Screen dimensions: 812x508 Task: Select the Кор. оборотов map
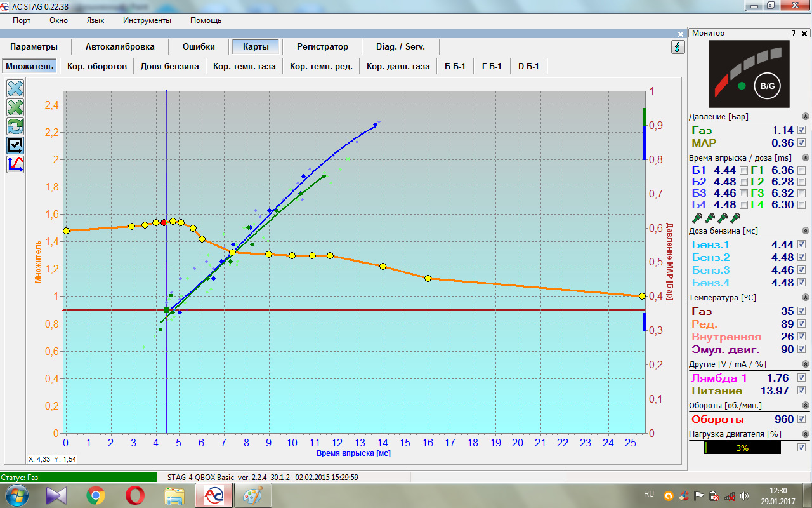point(97,66)
